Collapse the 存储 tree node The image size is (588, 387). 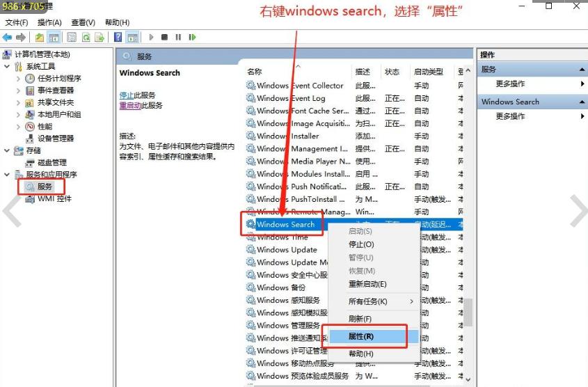point(7,150)
